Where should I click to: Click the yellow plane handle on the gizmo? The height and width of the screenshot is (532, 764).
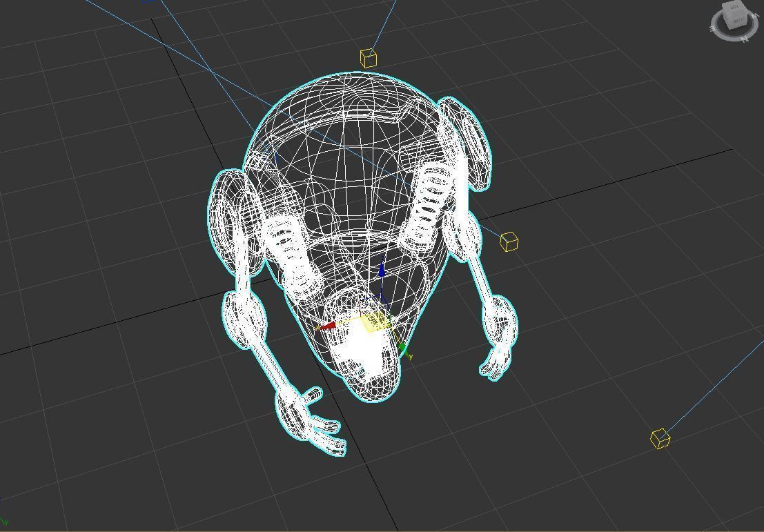coord(373,322)
